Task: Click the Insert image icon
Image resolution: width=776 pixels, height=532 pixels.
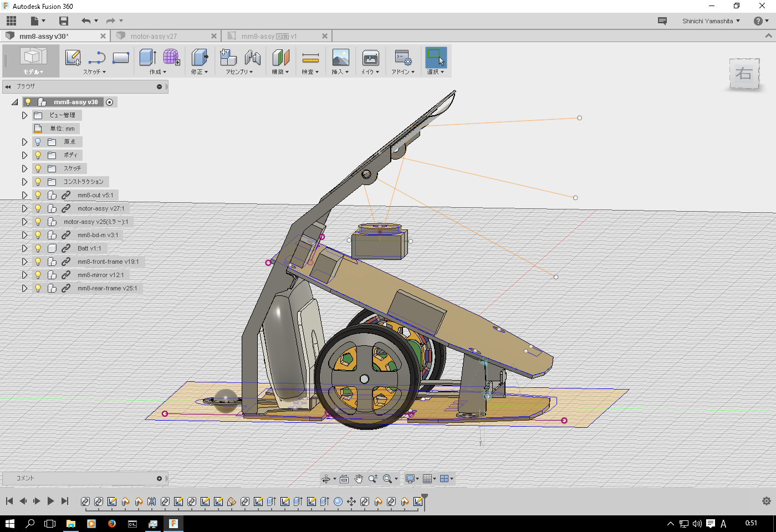Action: (x=340, y=57)
